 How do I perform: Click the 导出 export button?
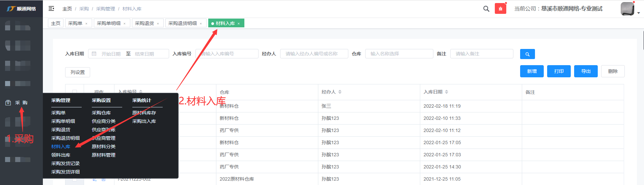[586, 71]
